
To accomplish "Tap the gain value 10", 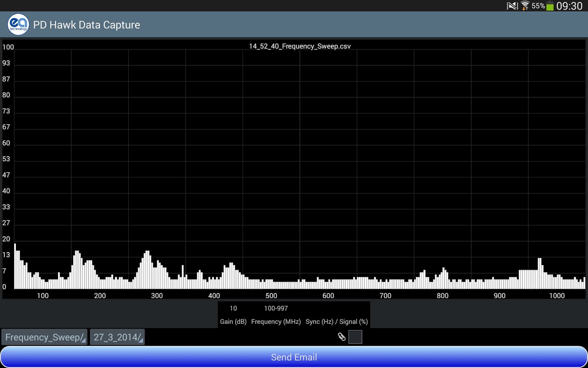I will pos(233,308).
